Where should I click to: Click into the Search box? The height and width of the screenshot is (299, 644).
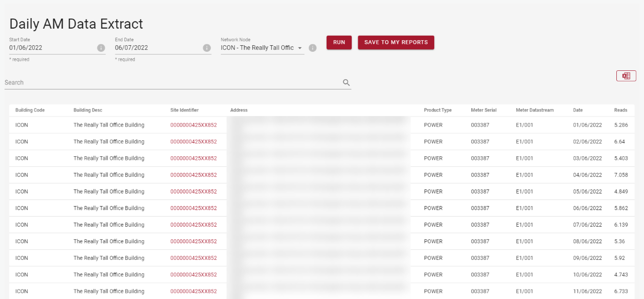[x=171, y=83]
